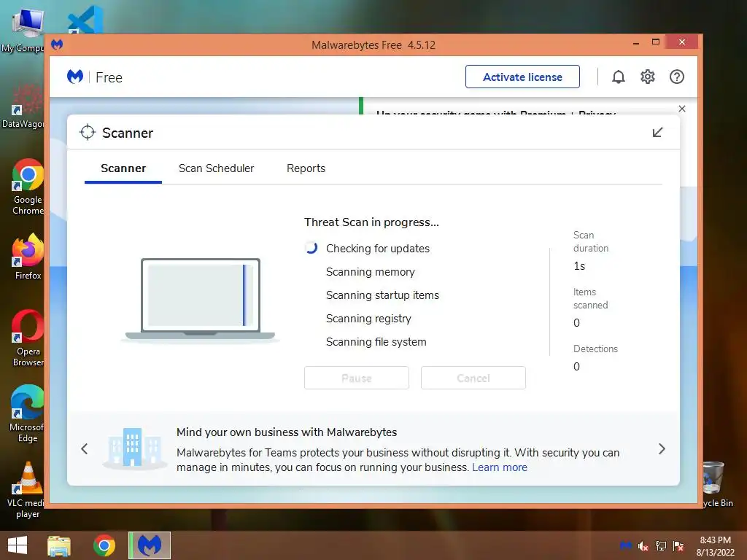Cancel the threat scan
This screenshot has height=560, width=747.
473,378
